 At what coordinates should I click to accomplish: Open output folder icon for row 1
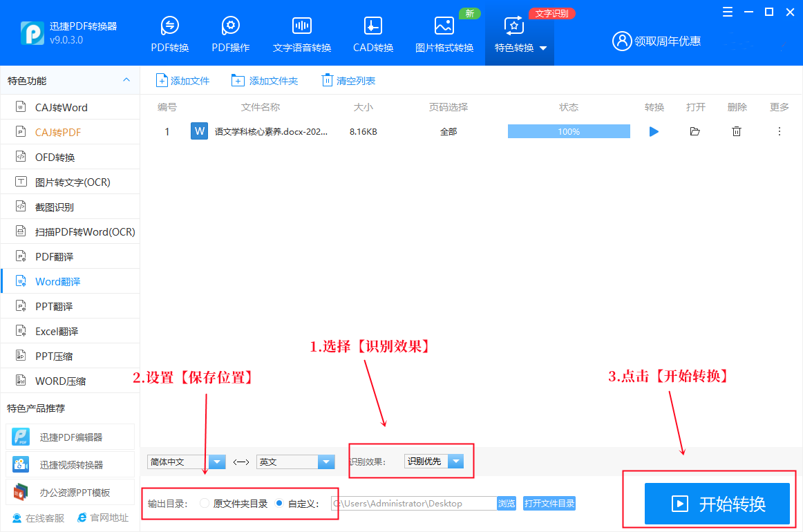[x=695, y=131]
